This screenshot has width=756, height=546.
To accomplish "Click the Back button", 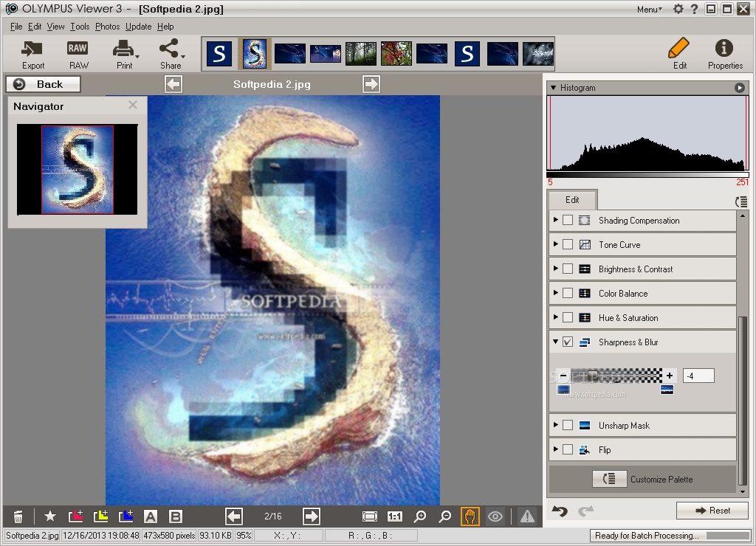I will 43,84.
